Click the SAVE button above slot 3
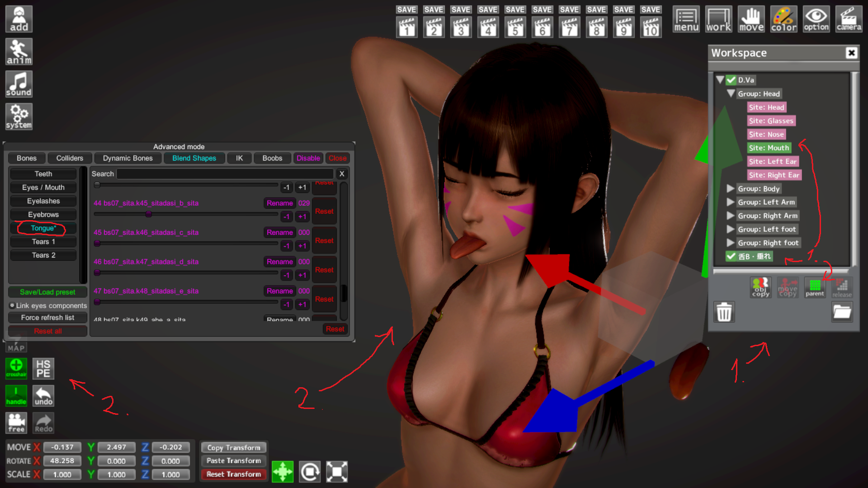868x488 pixels. [x=461, y=9]
